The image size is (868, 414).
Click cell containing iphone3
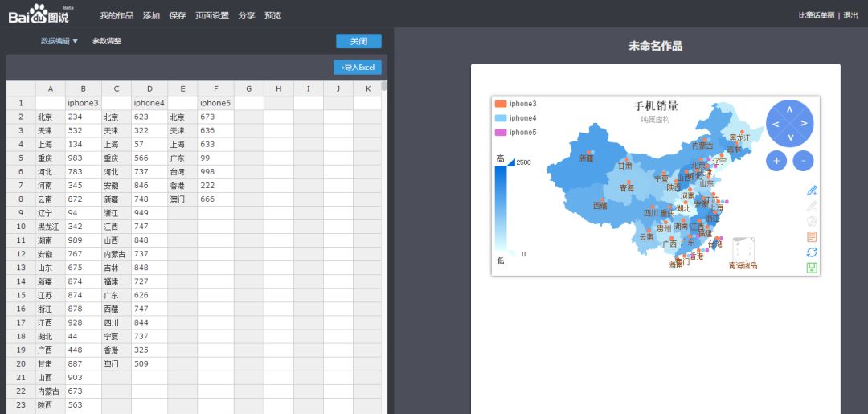coord(83,103)
